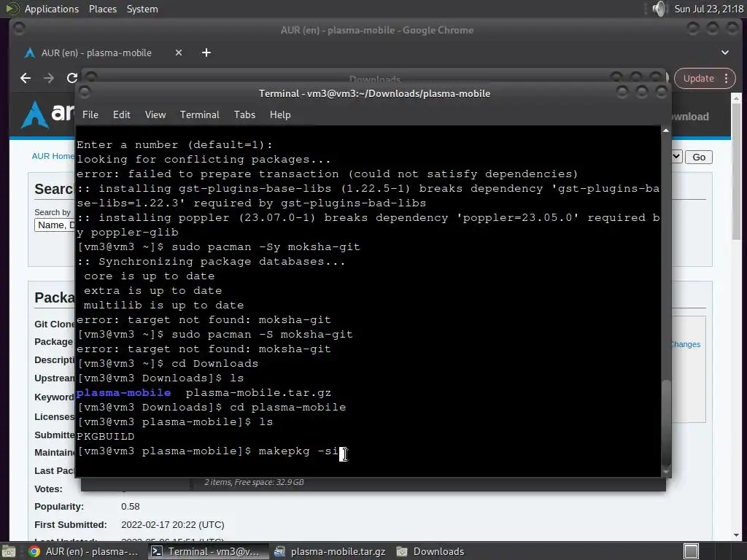Image resolution: width=747 pixels, height=560 pixels.
Task: Click the volume speaker icon in top panel
Action: [x=659, y=9]
